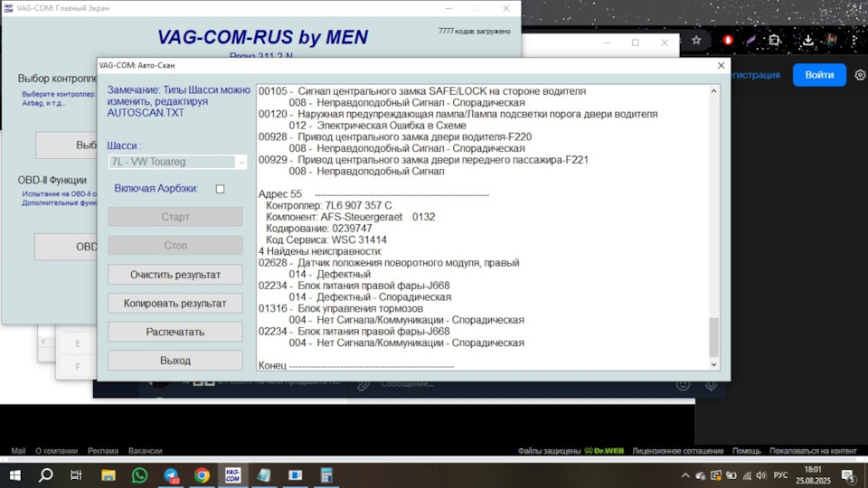The image size is (868, 488).
Task: Click the Mail footer link
Action: [18, 451]
